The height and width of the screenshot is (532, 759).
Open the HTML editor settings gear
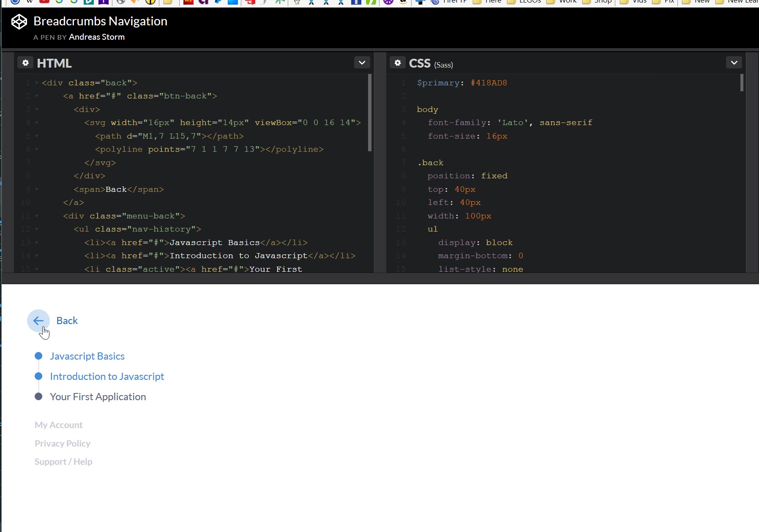coord(25,63)
